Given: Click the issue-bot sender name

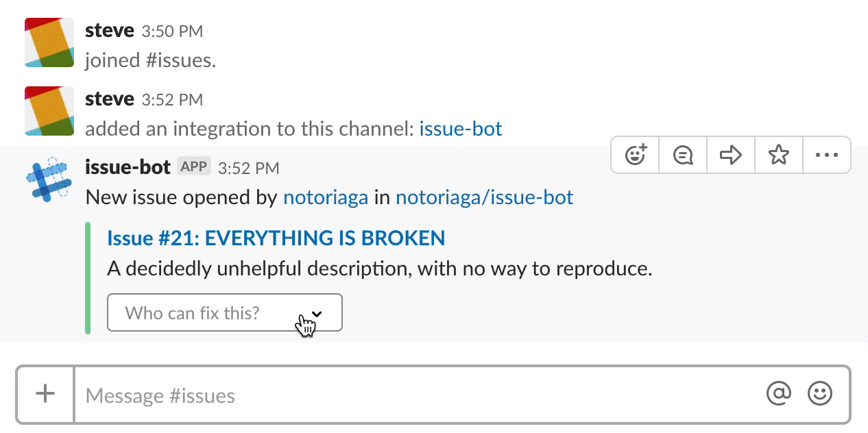Looking at the screenshot, I should (x=128, y=166).
